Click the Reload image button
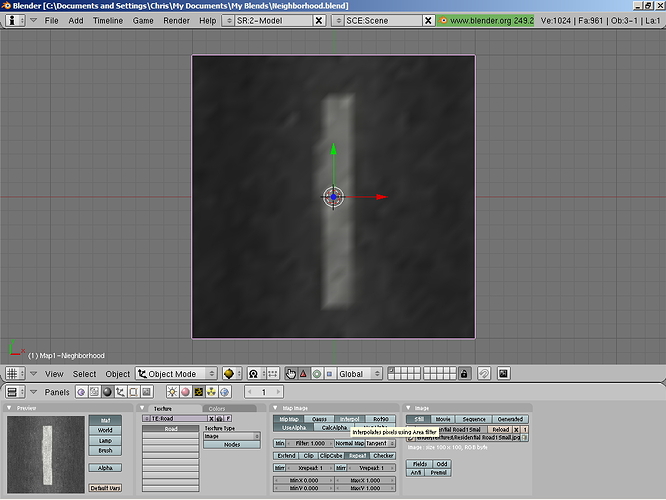 pos(500,429)
